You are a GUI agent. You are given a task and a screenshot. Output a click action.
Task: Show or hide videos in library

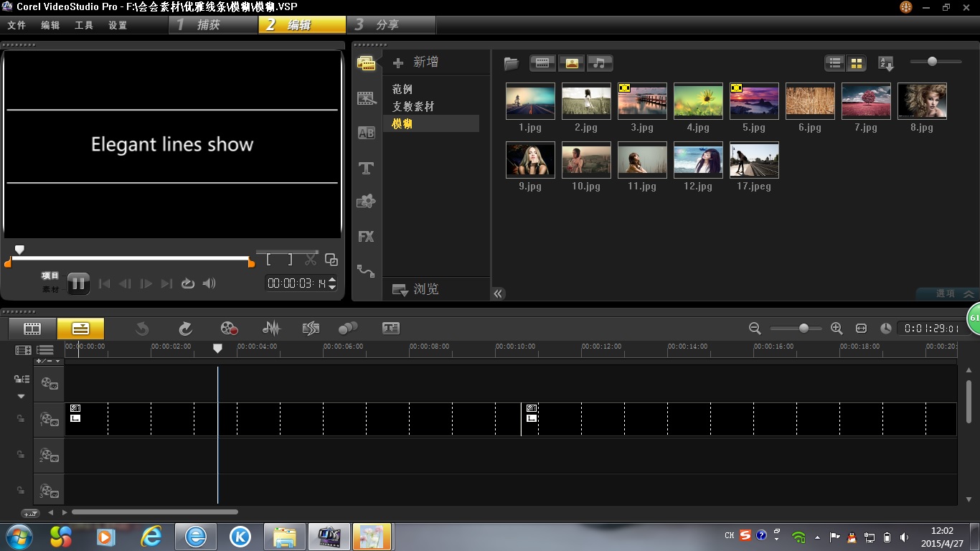coord(543,63)
